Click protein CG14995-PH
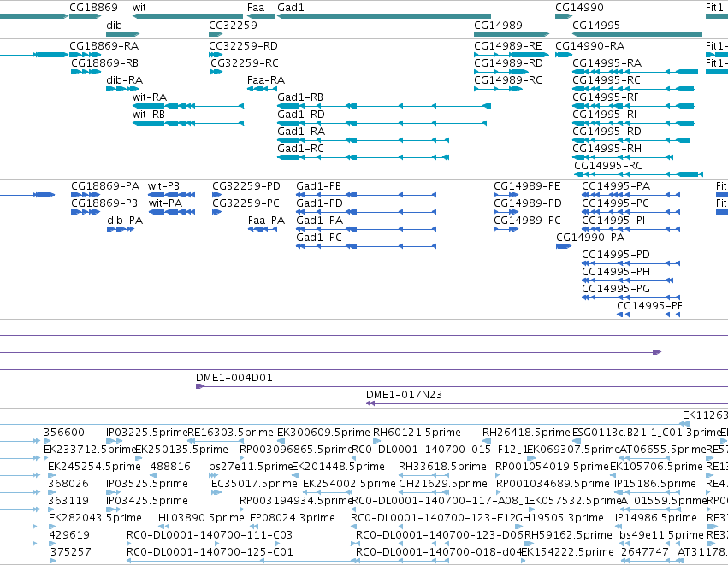This screenshot has width=728, height=565. tap(628, 280)
